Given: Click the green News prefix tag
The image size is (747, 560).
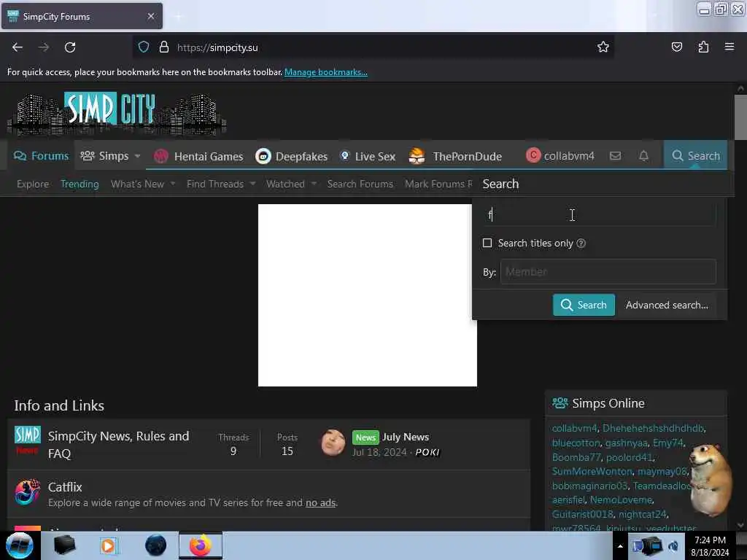Looking at the screenshot, I should pos(365,437).
